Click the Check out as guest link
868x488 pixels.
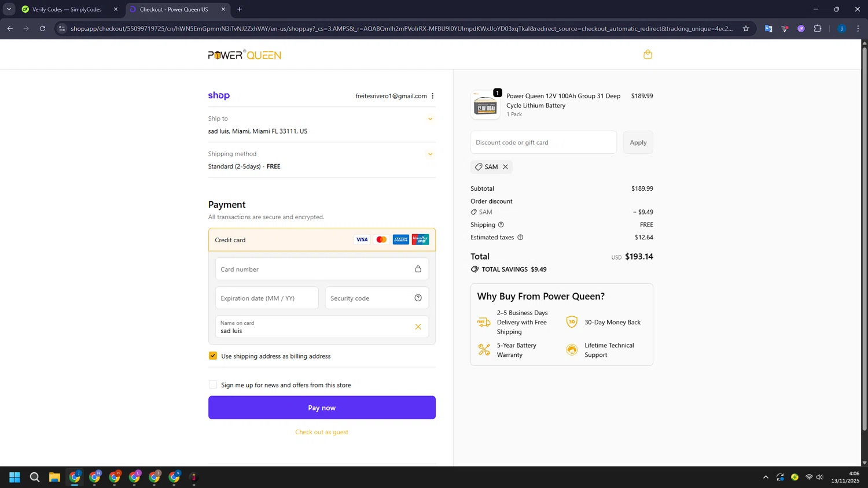click(x=322, y=432)
